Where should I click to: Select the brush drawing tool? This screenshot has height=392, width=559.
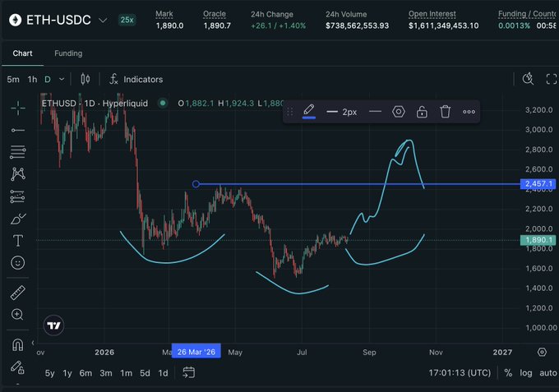pos(18,219)
